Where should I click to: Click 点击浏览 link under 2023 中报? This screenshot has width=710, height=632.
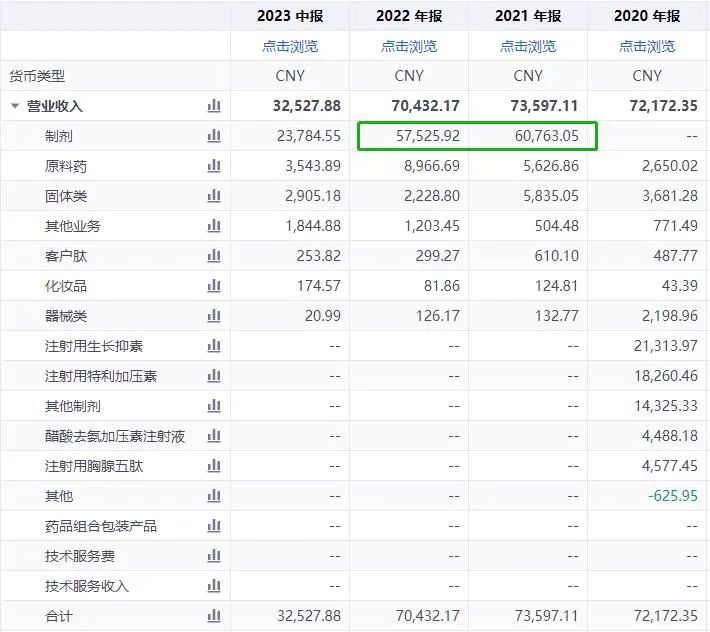290,46
